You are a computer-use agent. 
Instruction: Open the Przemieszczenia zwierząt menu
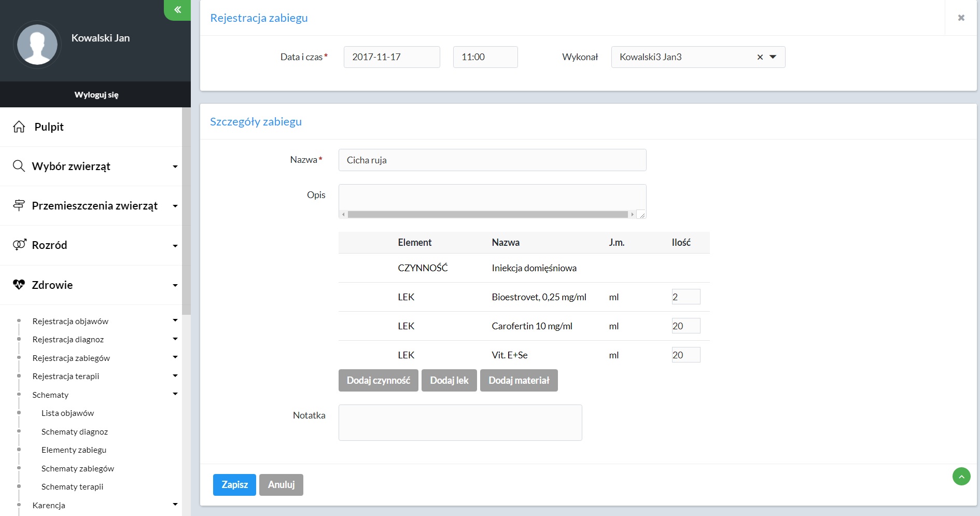click(94, 206)
